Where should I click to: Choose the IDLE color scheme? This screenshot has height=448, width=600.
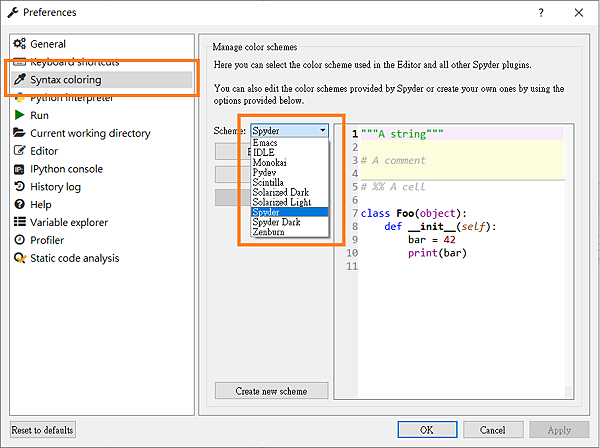point(290,152)
